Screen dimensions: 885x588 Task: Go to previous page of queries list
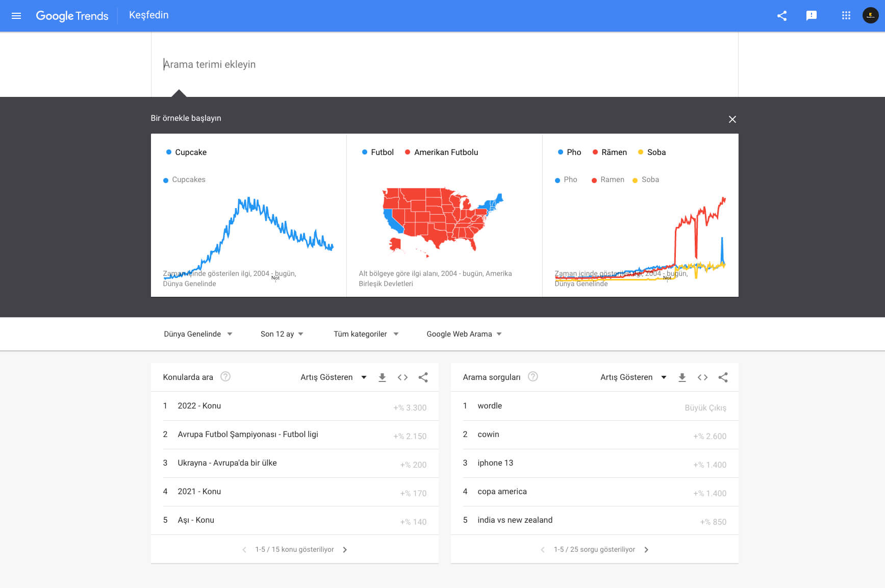pos(543,550)
